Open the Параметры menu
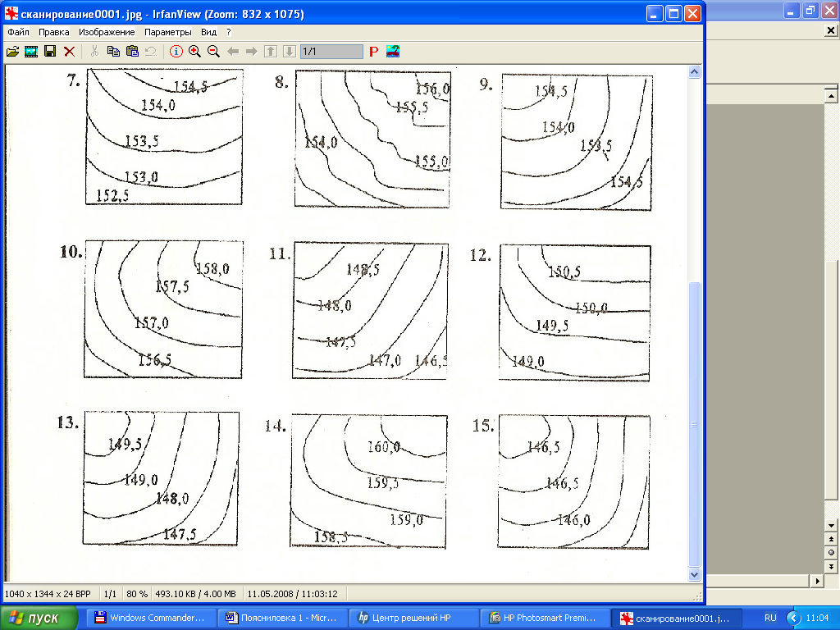This screenshot has width=840, height=630. point(167,32)
